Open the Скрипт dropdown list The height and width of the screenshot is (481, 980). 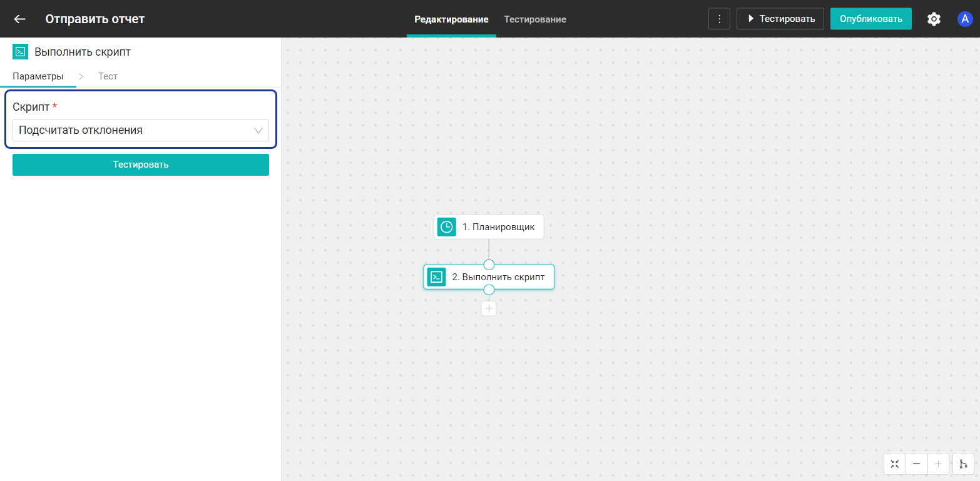click(141, 130)
